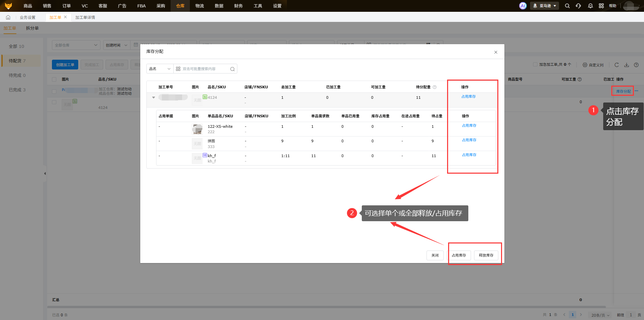Open the 仓库 menu in top navigation

pyautogui.click(x=180, y=6)
